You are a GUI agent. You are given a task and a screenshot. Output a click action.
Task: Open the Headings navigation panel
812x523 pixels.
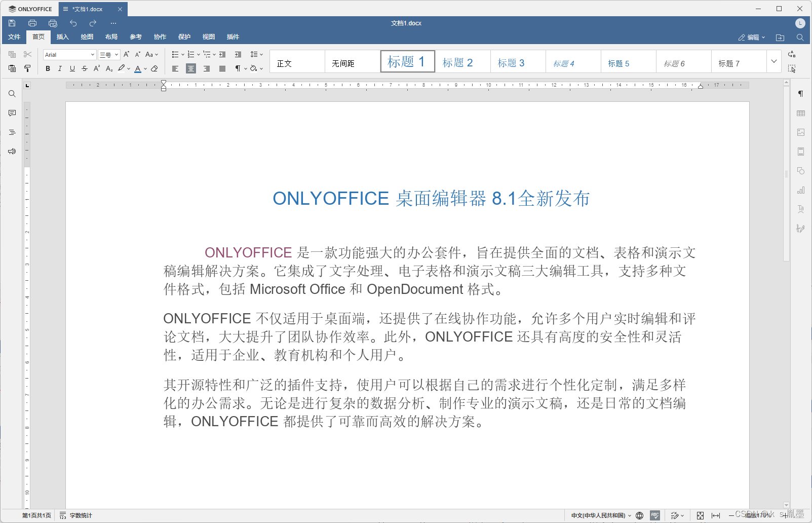coord(12,132)
